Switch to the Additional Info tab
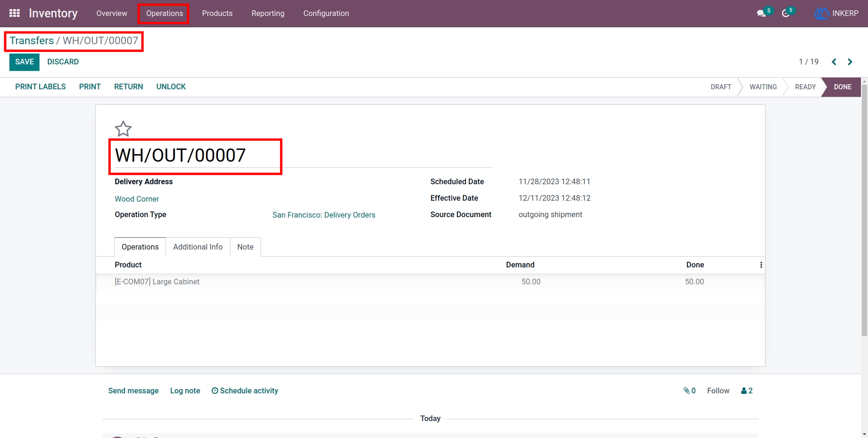 coord(198,247)
